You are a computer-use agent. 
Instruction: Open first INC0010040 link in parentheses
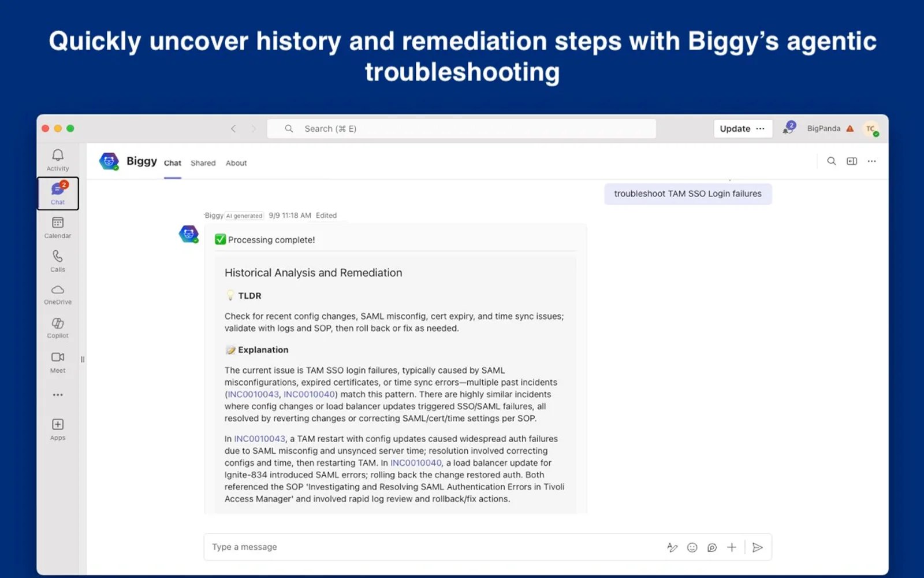tap(309, 395)
